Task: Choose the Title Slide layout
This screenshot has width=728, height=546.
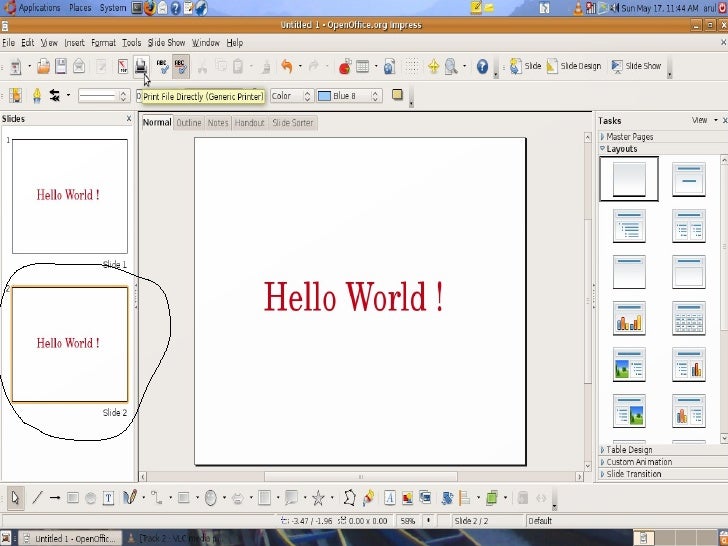Action: click(689, 178)
